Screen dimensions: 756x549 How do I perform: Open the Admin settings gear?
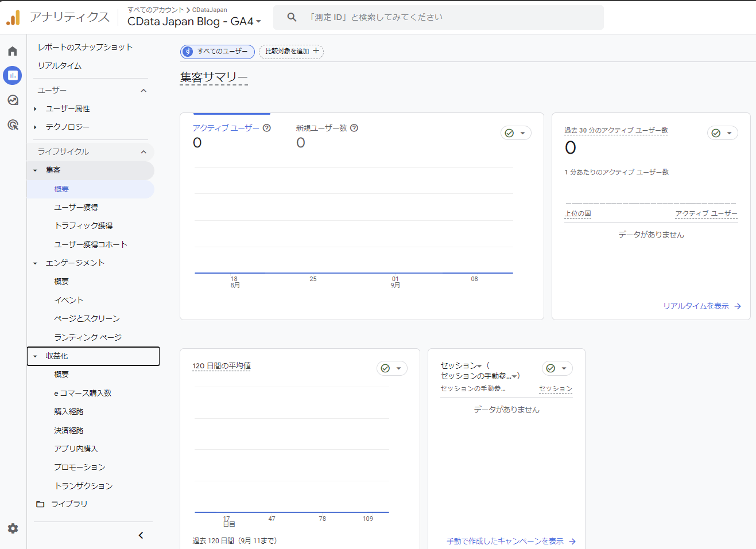[x=12, y=528]
